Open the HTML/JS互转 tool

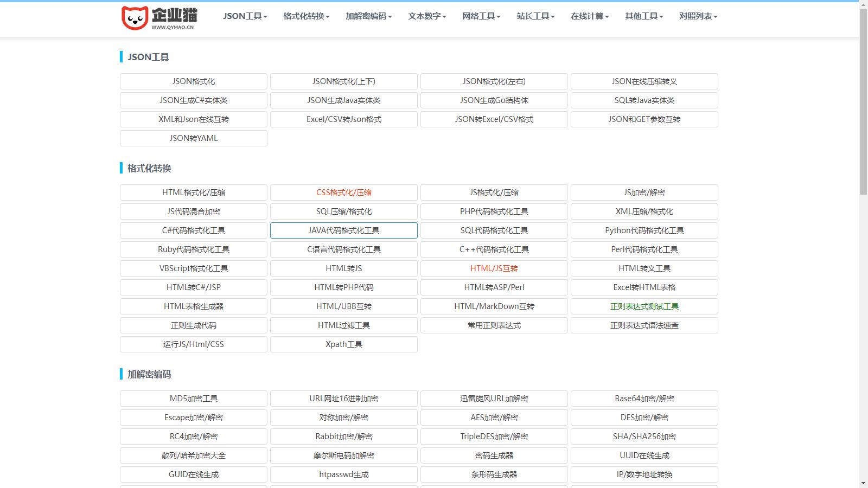494,268
